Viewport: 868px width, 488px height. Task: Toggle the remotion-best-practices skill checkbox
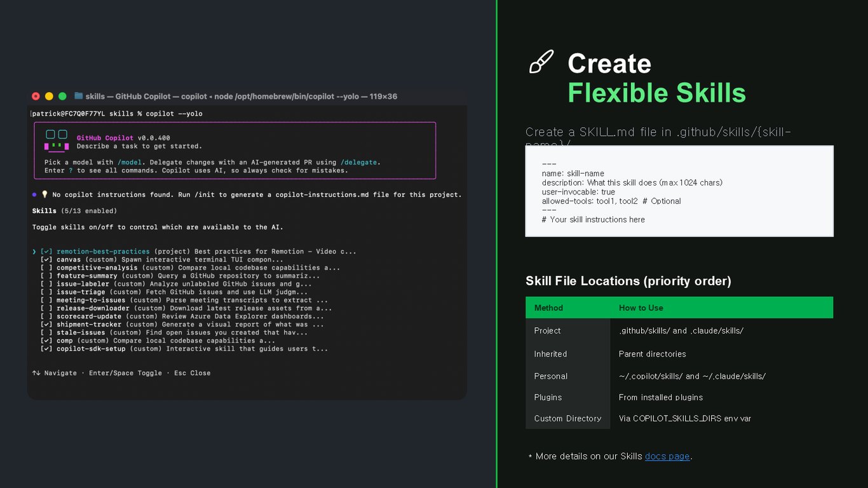click(x=46, y=252)
